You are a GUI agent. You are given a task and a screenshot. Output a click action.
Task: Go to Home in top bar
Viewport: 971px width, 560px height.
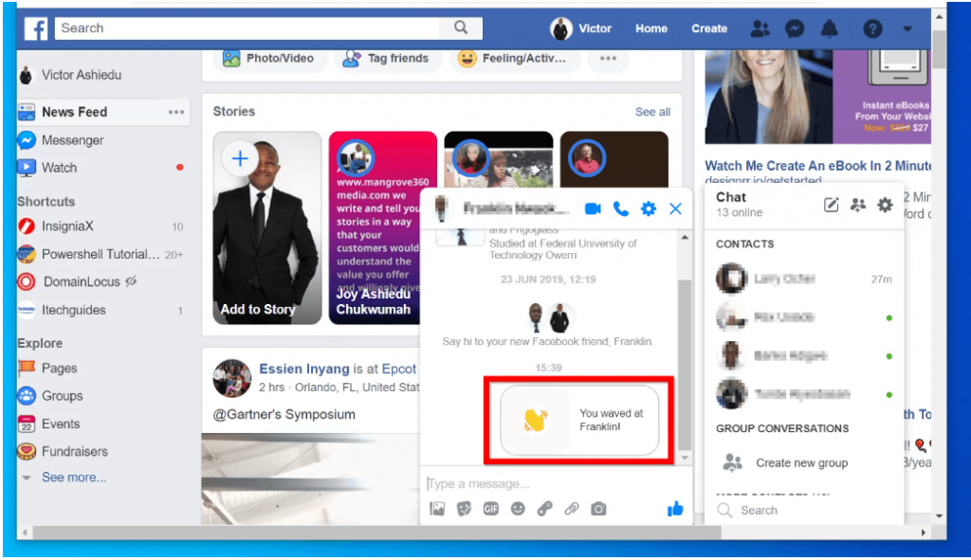coord(651,28)
